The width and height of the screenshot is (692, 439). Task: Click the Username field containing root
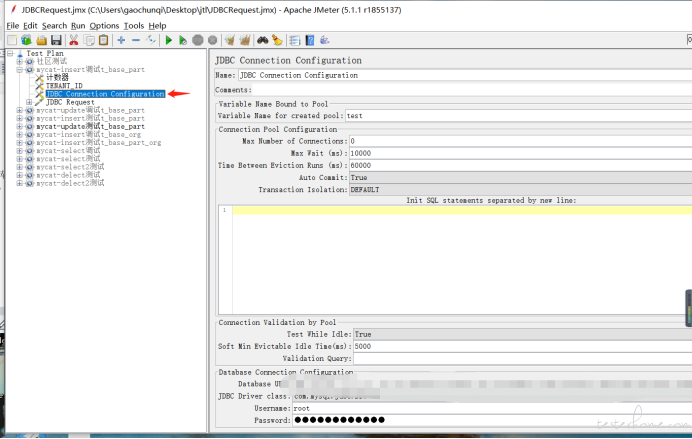point(492,409)
